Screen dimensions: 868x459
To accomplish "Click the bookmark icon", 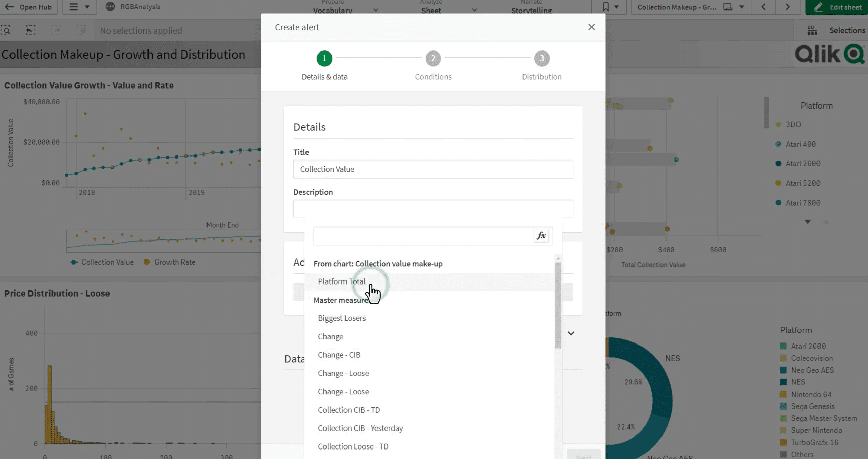I will [x=606, y=7].
